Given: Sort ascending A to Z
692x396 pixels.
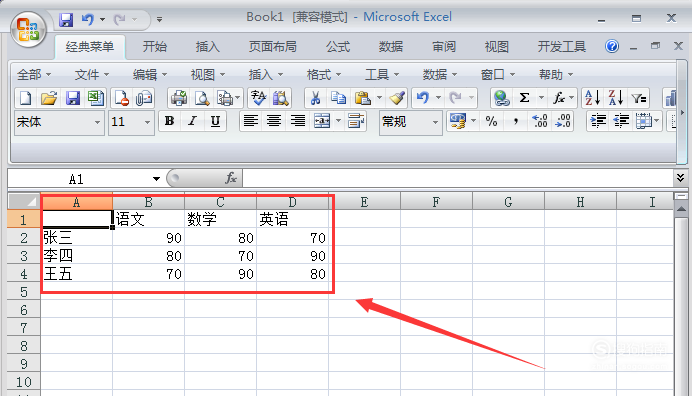Looking at the screenshot, I should (592, 98).
